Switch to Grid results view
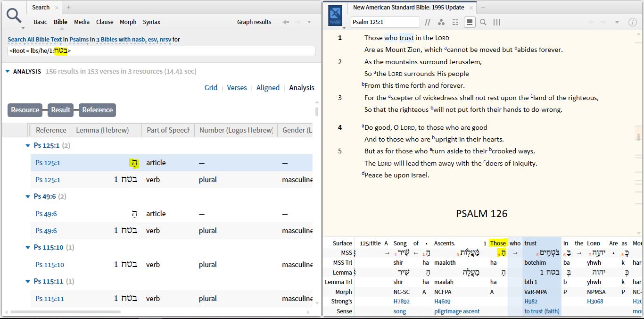This screenshot has width=644, height=319. click(x=211, y=87)
